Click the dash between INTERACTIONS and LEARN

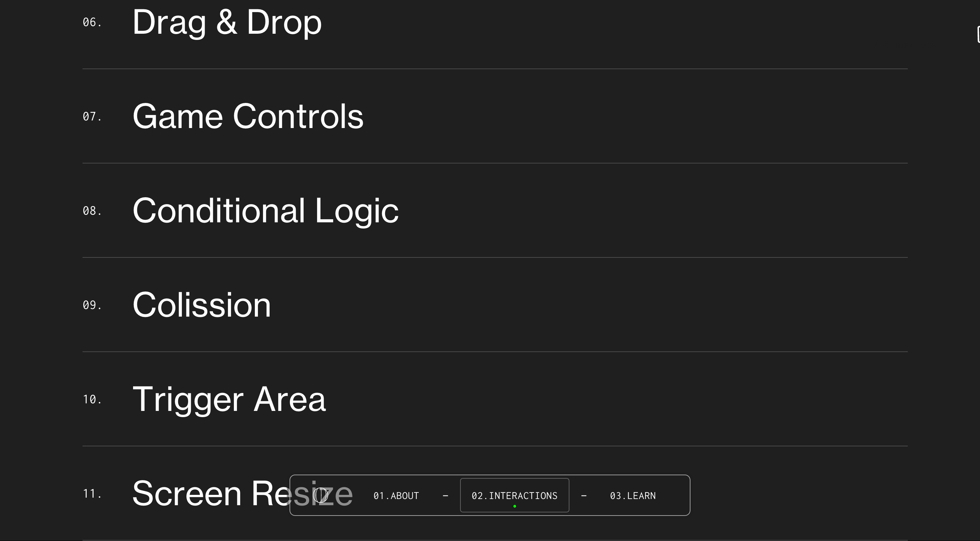(584, 496)
